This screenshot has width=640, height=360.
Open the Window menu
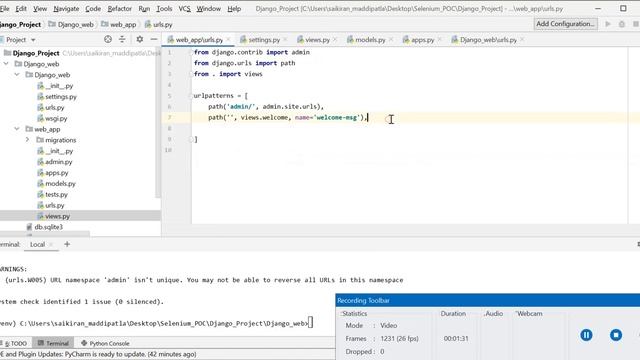pos(209,9)
